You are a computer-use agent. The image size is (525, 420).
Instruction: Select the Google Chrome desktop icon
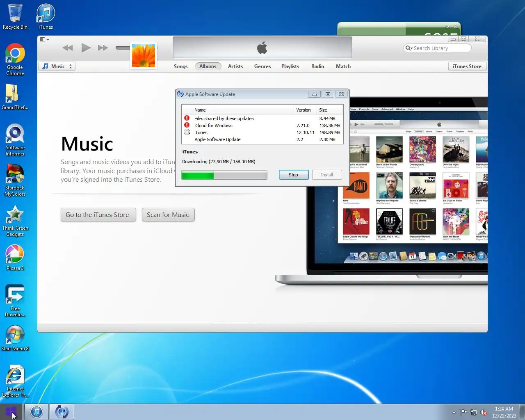[x=15, y=59]
